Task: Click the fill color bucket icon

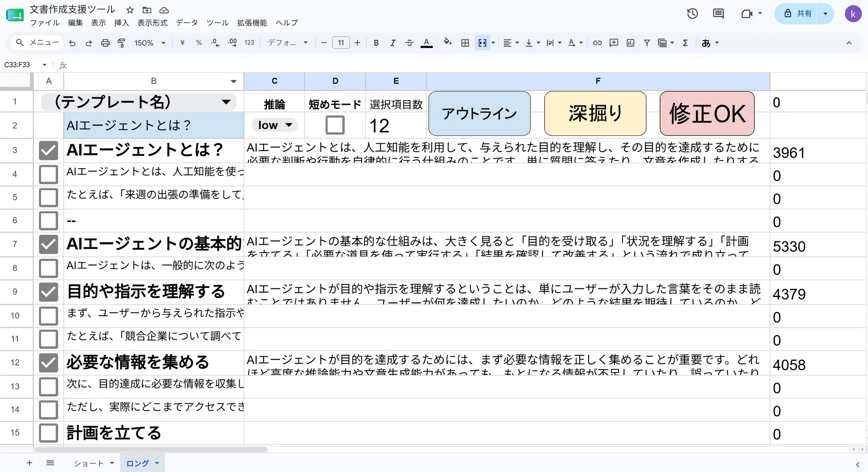Action: 447,42
